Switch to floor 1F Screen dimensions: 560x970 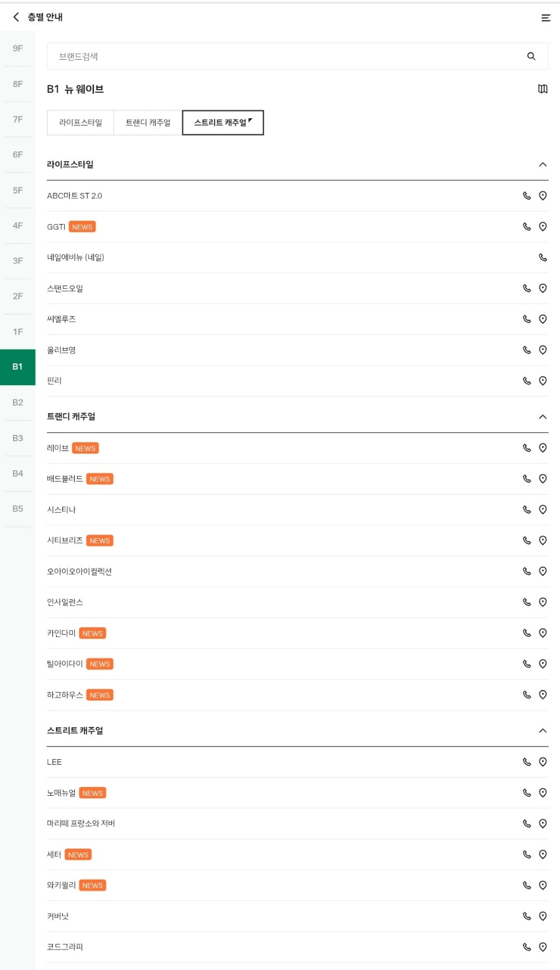tap(17, 332)
